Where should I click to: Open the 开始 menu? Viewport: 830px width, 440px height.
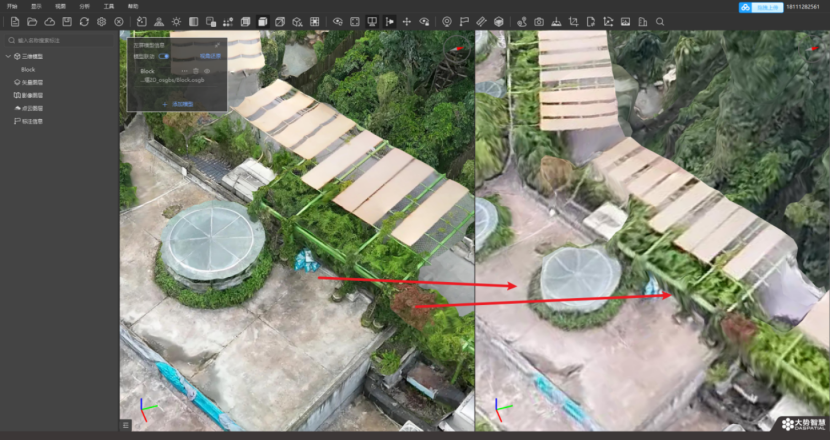pyautogui.click(x=12, y=6)
